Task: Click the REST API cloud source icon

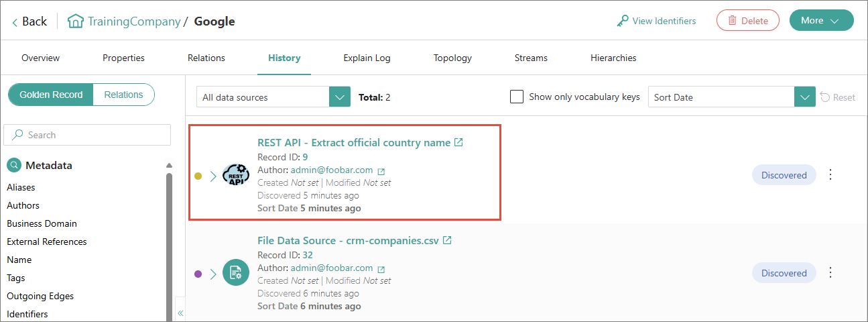Action: pyautogui.click(x=235, y=174)
